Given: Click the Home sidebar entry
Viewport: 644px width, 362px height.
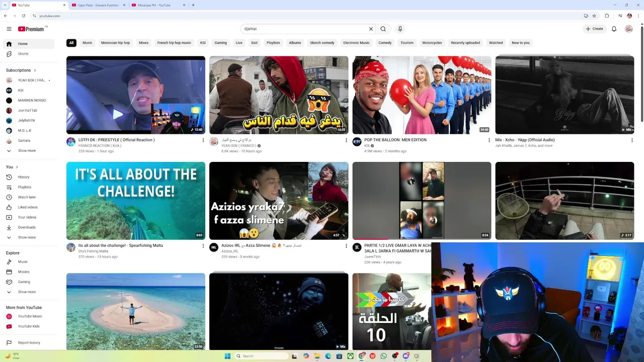Looking at the screenshot, I should pos(29,44).
